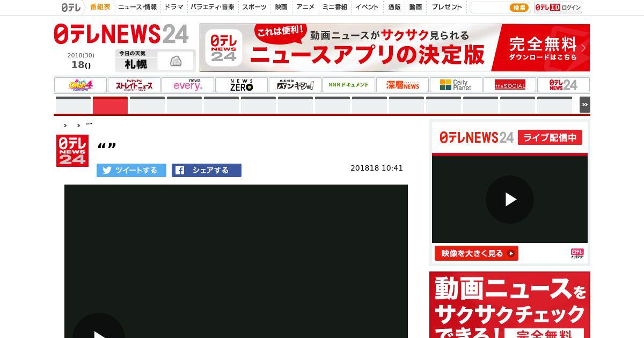Open the news every. program logo
The width and height of the screenshot is (644, 338).
[188, 85]
